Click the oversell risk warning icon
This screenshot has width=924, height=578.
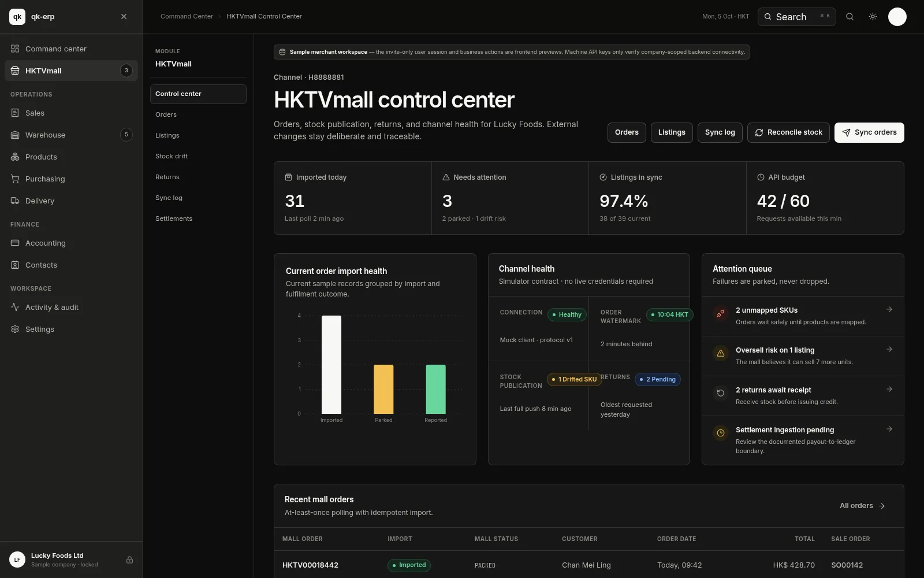tap(720, 353)
